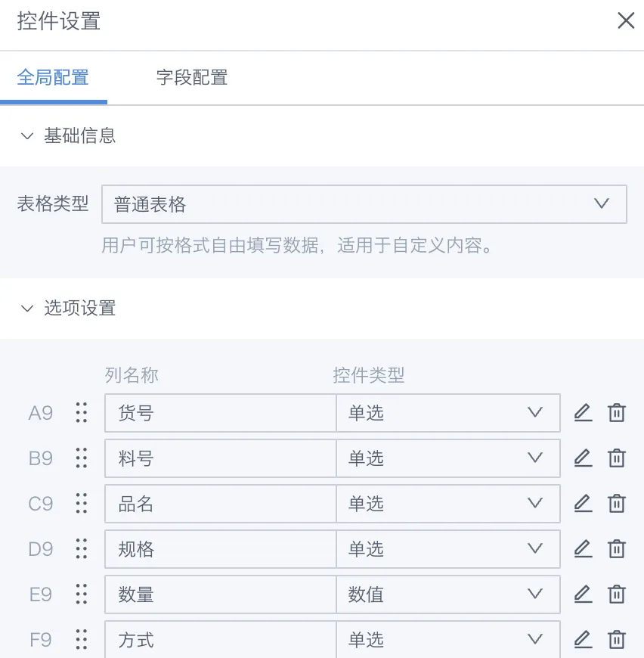
Task: Edit the 方式 column settings
Action: [x=583, y=640]
